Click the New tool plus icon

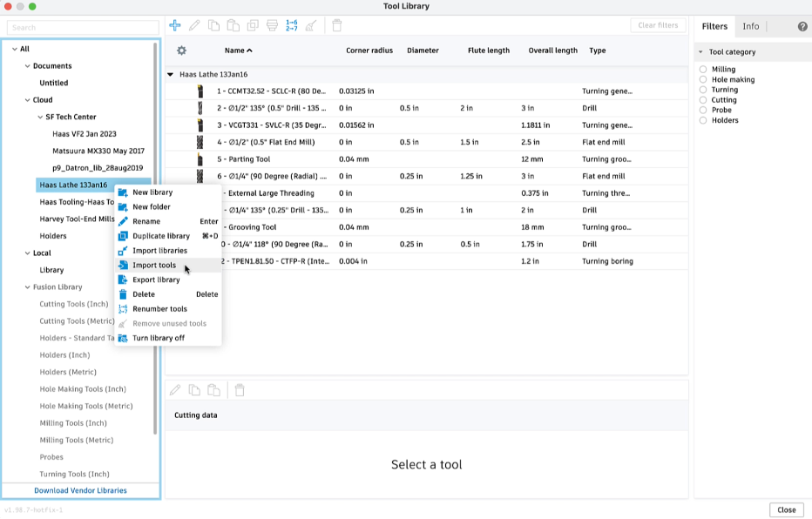[175, 25]
